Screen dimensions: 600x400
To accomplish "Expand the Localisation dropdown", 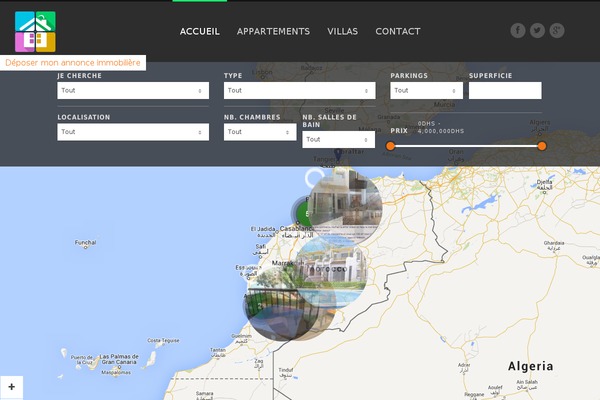I will coord(133,132).
